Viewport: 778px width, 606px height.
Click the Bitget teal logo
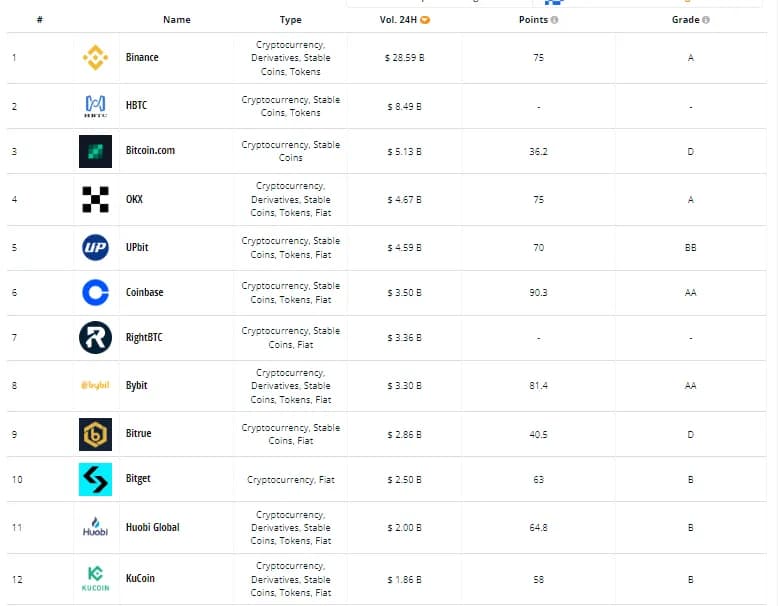[x=95, y=480]
